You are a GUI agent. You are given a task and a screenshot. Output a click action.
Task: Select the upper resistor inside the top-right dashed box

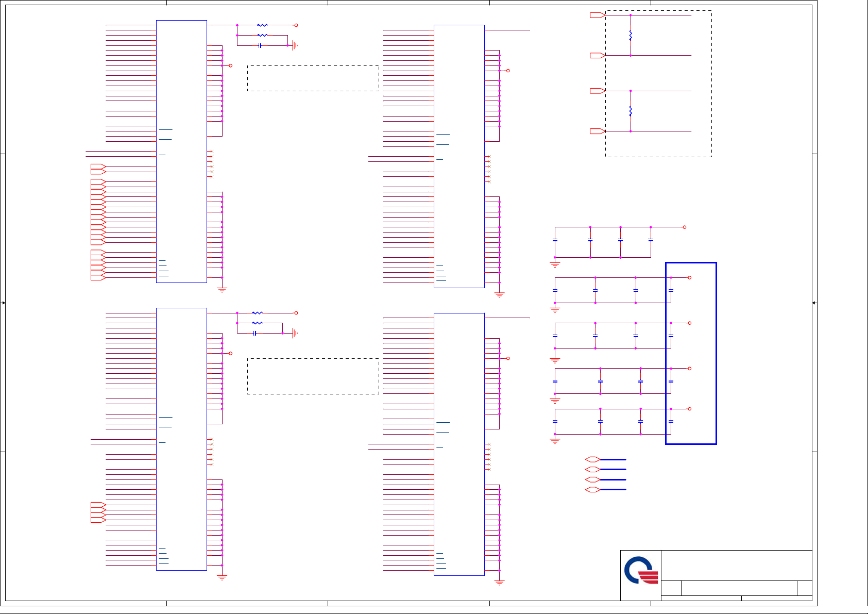coord(631,36)
